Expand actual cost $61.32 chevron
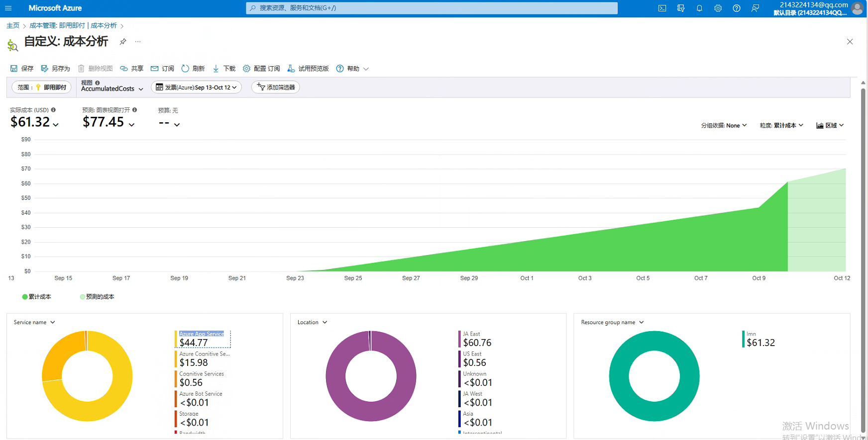 [56, 124]
